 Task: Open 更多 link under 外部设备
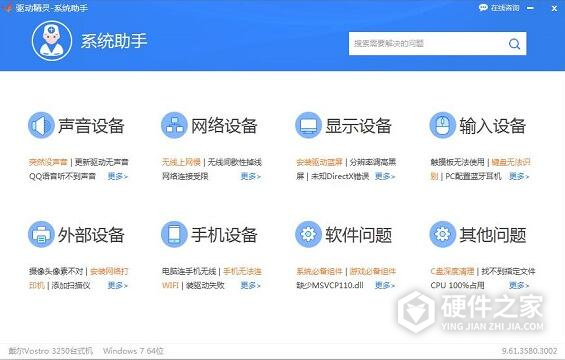click(x=117, y=286)
